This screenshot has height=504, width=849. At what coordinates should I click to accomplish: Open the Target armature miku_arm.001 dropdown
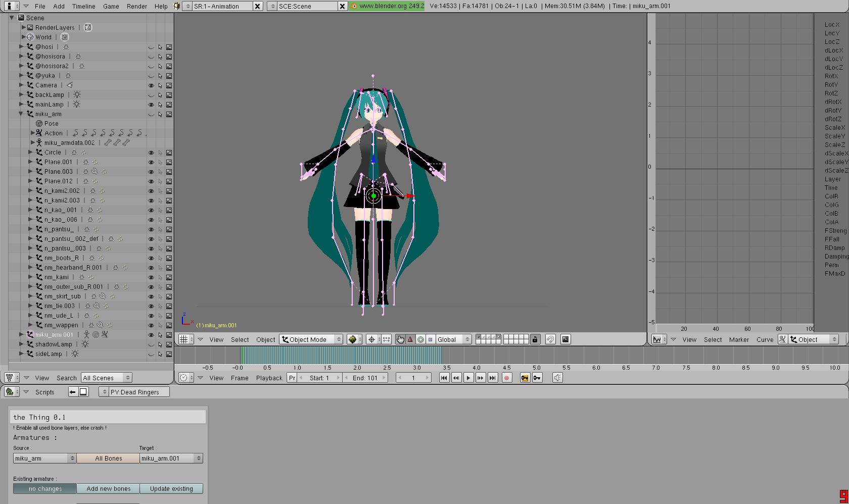[x=171, y=458]
